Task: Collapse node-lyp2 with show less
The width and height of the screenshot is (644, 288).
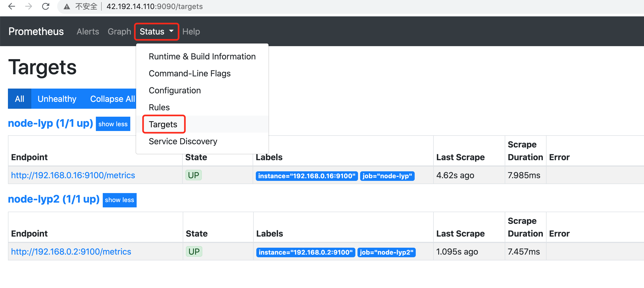Action: [120, 200]
